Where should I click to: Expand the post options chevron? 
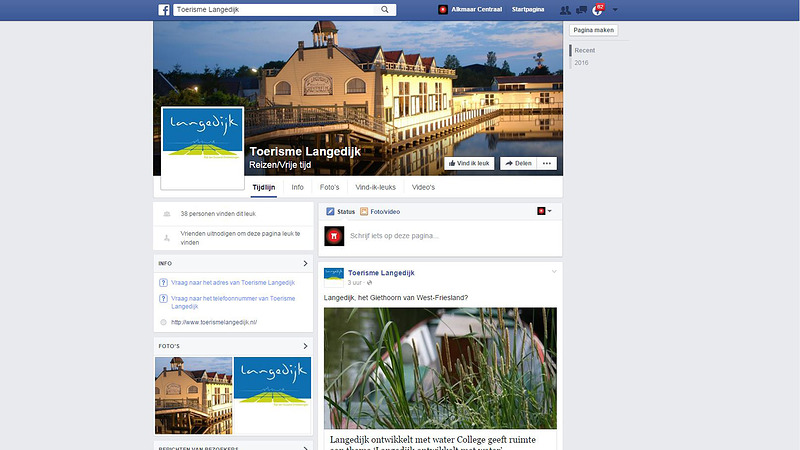coord(554,272)
